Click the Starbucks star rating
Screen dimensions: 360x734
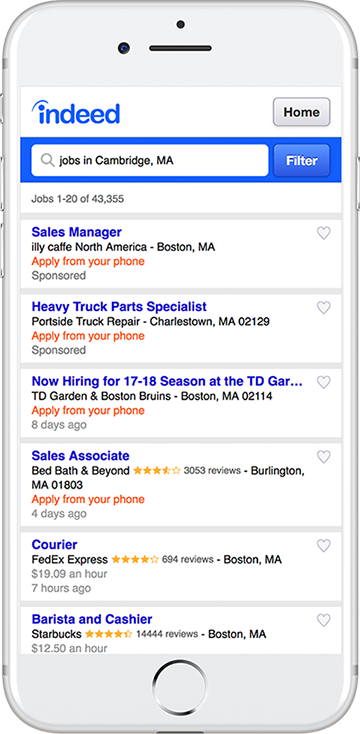pyautogui.click(x=109, y=634)
